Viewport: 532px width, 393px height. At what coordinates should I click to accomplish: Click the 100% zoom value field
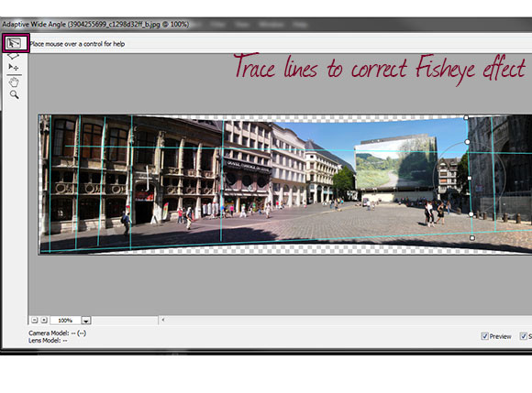(65, 320)
